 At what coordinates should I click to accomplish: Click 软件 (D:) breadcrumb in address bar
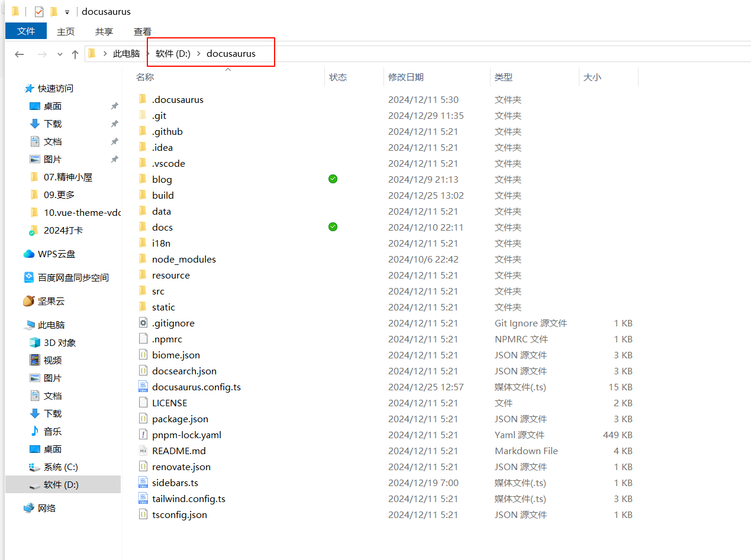(173, 53)
